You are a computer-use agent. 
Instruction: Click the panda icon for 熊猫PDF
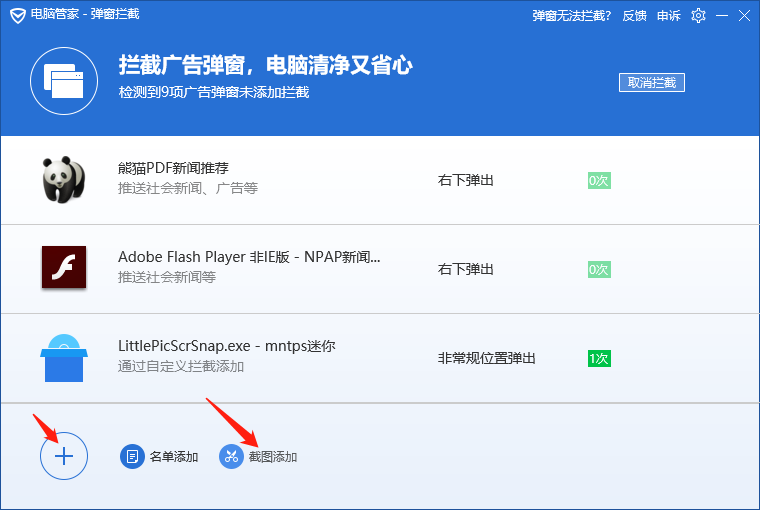pyautogui.click(x=63, y=180)
